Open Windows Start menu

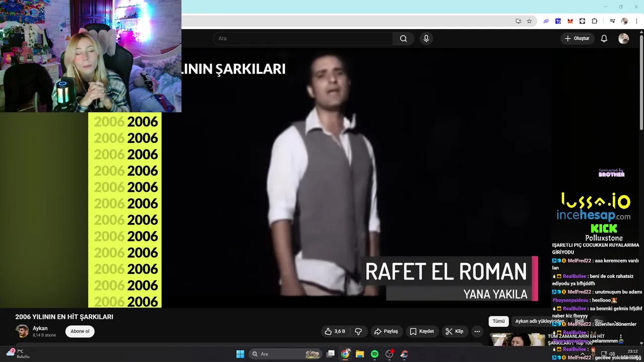click(x=240, y=354)
